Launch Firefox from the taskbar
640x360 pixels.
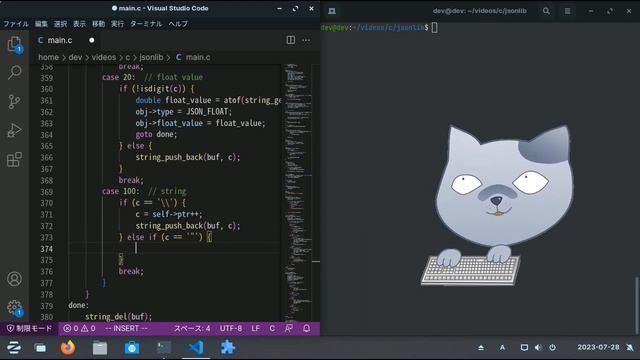tap(68, 348)
